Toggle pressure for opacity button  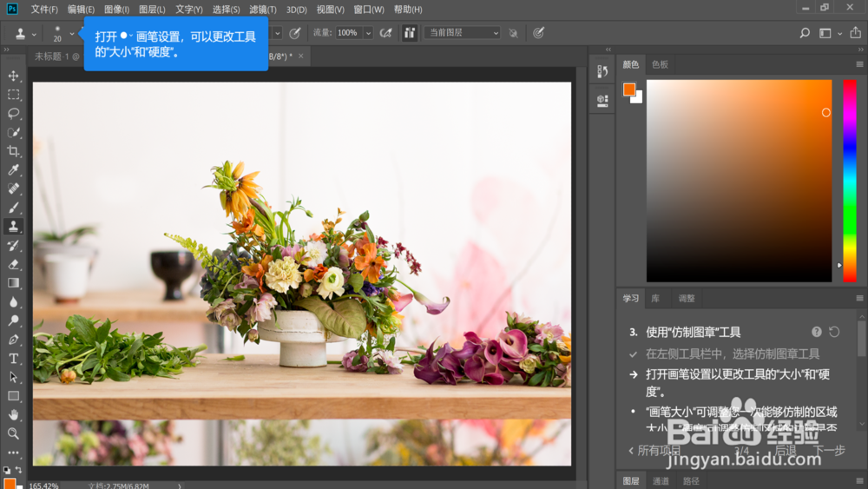tap(295, 33)
